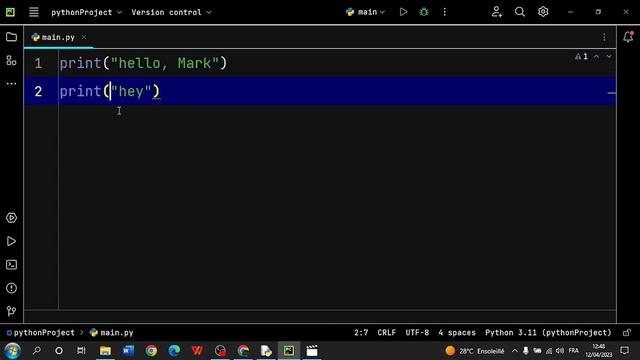This screenshot has width=640, height=360.
Task: Open Microsoft Edge from taskbar
Action: [x=174, y=351]
